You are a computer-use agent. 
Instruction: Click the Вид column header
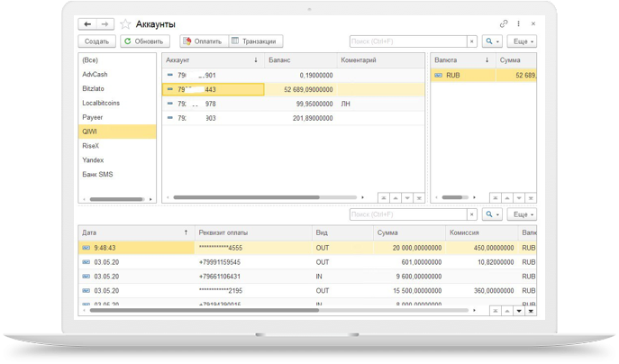(342, 232)
